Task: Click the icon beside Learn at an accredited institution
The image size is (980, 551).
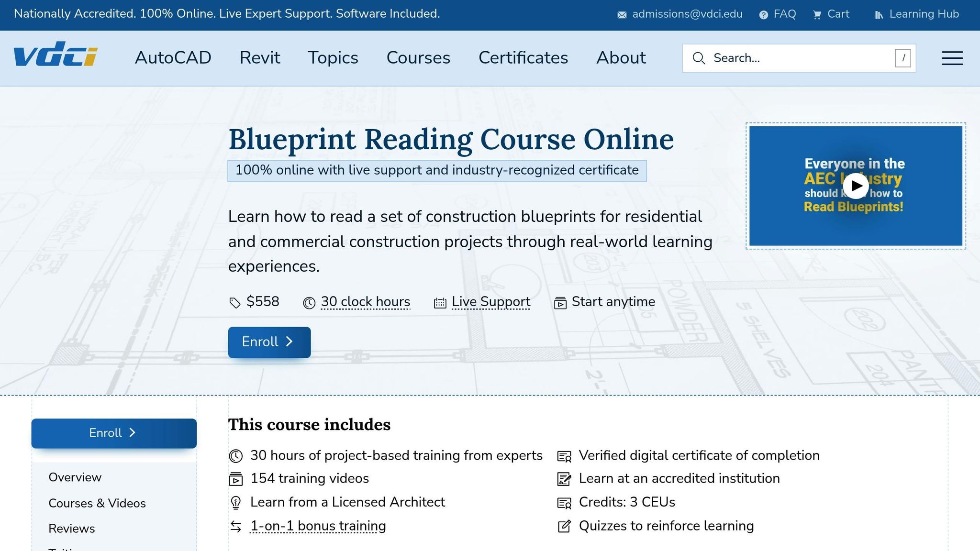Action: click(x=564, y=479)
